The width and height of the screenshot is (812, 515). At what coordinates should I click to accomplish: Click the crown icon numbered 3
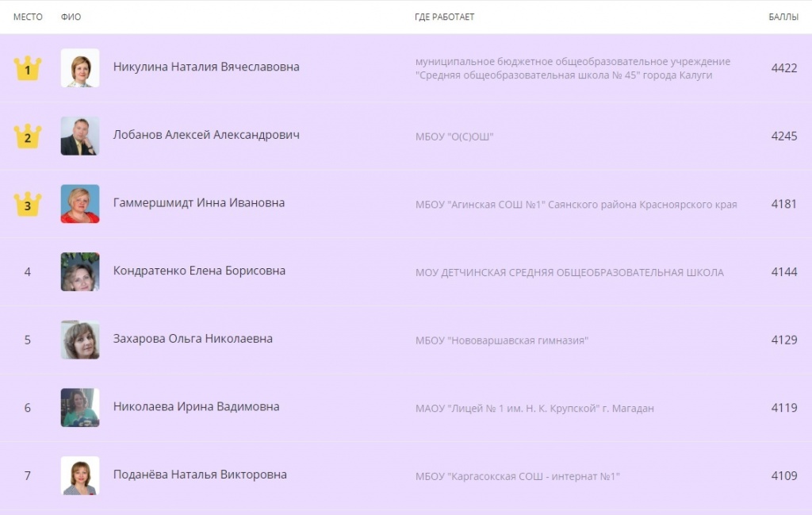[x=28, y=204]
